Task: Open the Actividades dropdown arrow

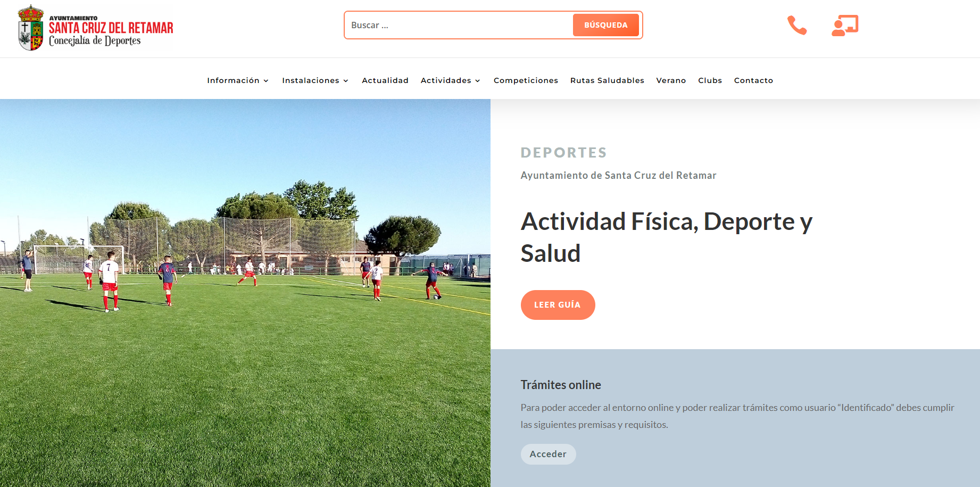Action: coord(478,81)
